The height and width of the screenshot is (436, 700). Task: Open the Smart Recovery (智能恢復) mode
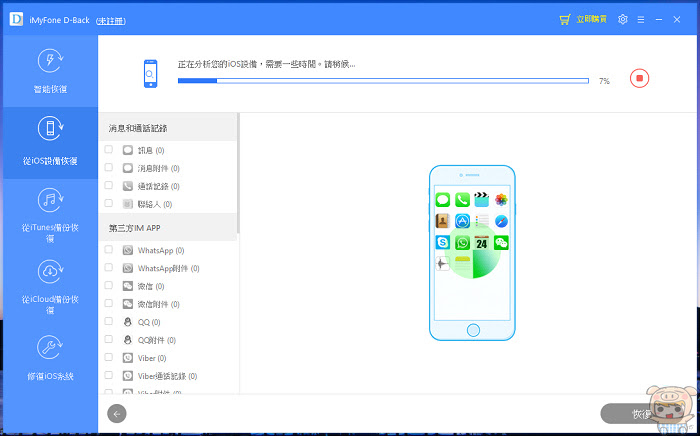point(50,71)
